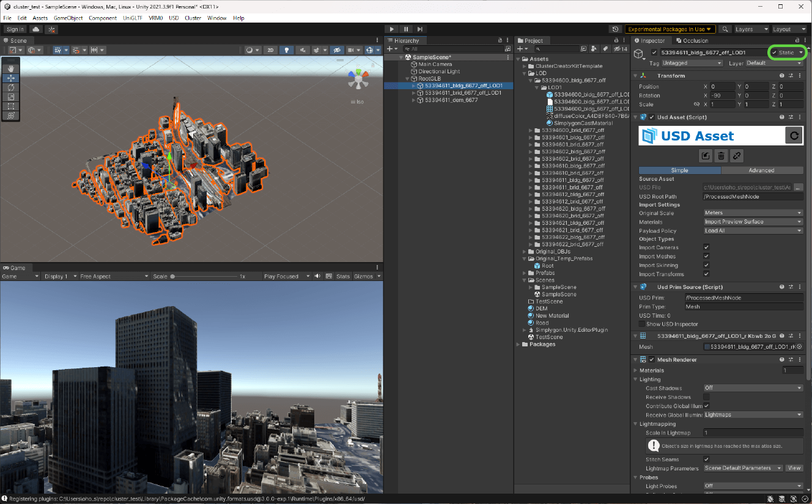Click the View button for Lightmap Parameters
This screenshot has width=812, height=504.
coord(794,468)
